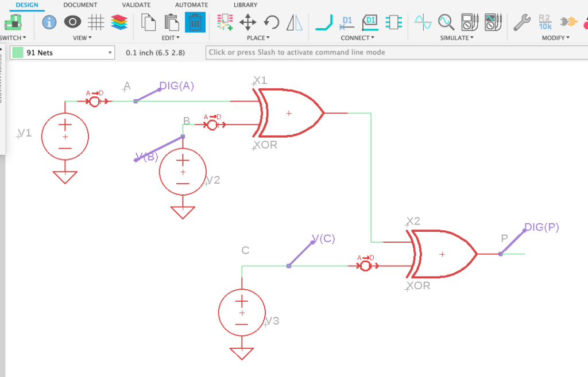Click the waveform magnifier probe icon
588x377 pixels.
coord(446,22)
